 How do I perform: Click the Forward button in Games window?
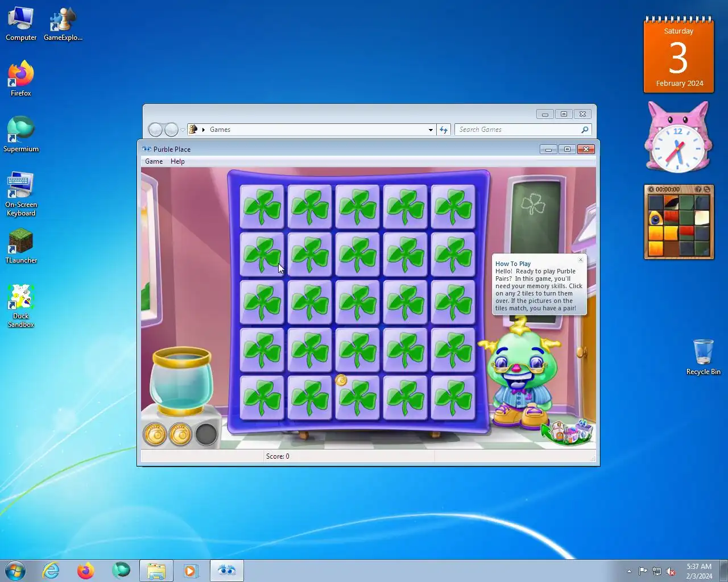coord(171,130)
